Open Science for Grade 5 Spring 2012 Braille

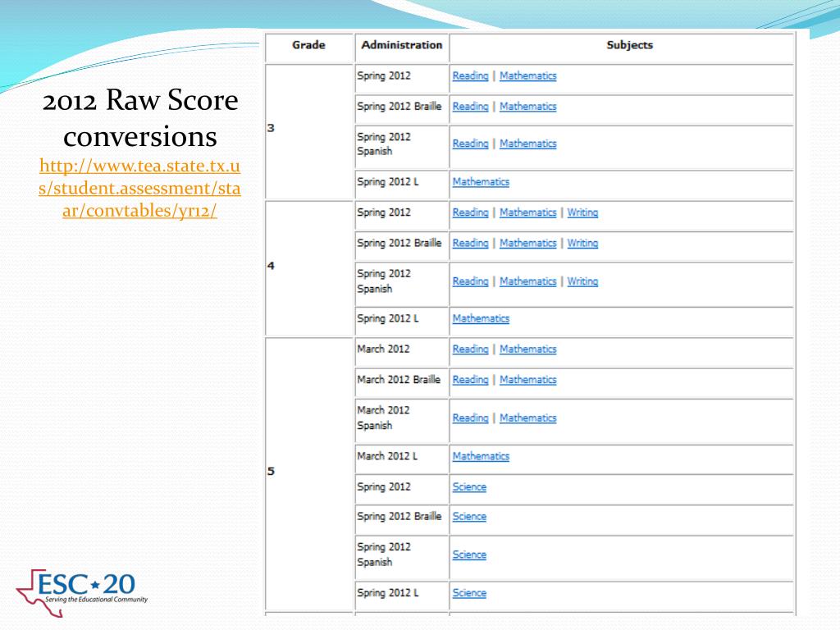click(469, 517)
